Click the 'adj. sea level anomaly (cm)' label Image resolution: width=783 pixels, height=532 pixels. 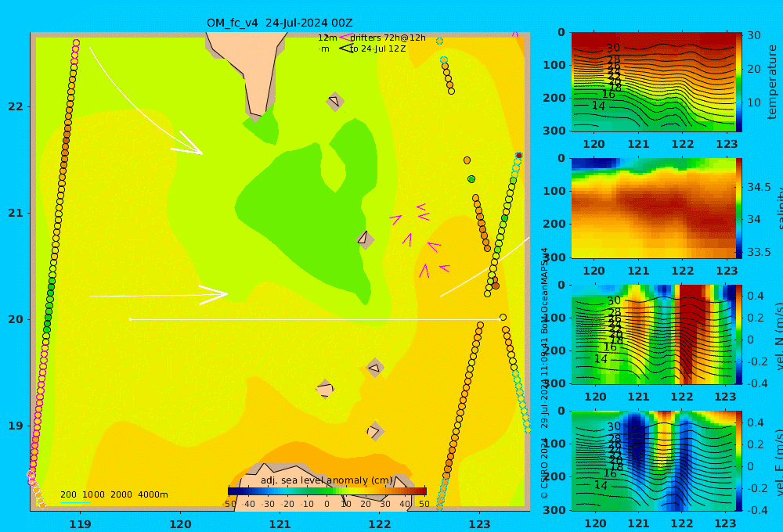327,480
